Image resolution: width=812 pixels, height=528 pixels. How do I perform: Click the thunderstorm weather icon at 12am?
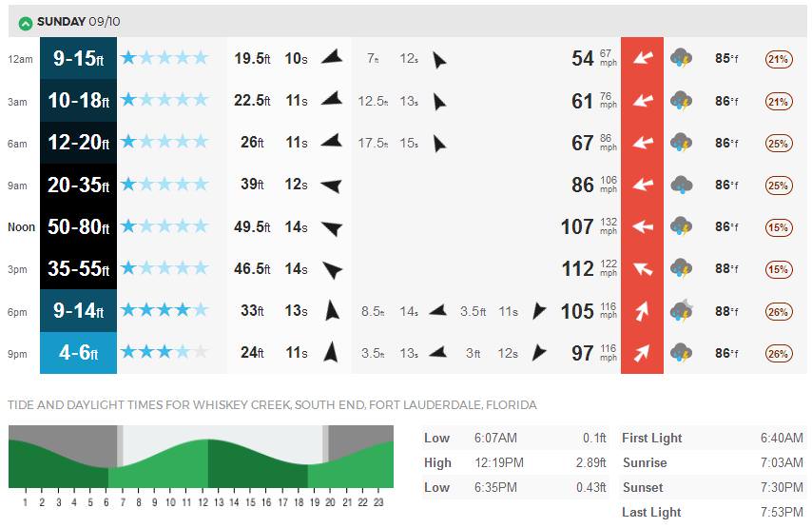click(x=681, y=58)
